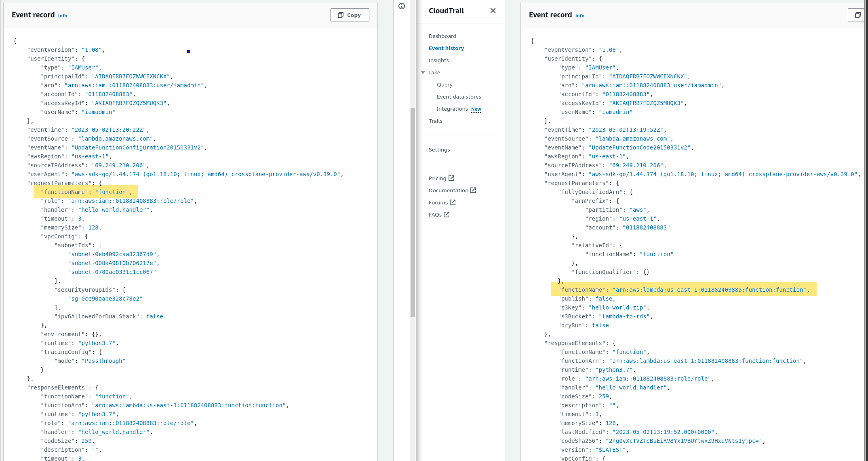The image size is (868, 461).
Task: Open Integrations in sidebar
Action: pyautogui.click(x=452, y=109)
